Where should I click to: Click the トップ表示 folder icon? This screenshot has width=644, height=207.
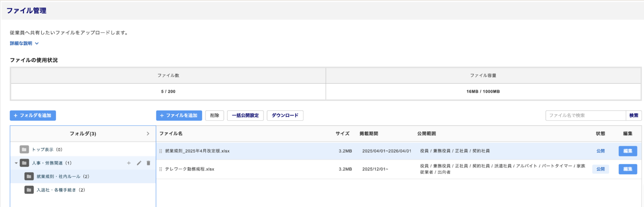click(24, 150)
